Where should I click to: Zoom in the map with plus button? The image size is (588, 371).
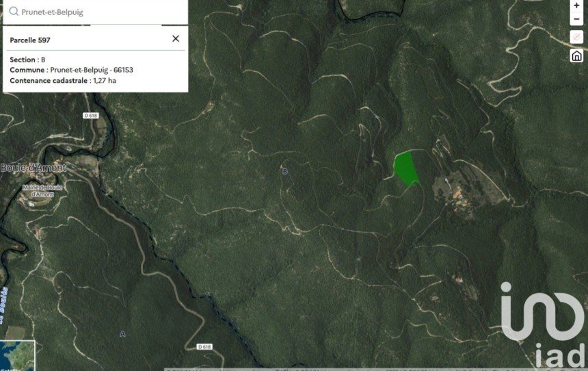coord(576,5)
